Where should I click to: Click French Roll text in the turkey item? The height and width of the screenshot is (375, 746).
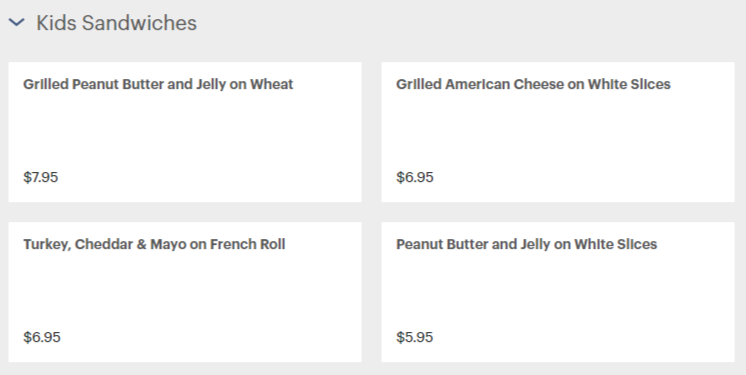point(247,244)
